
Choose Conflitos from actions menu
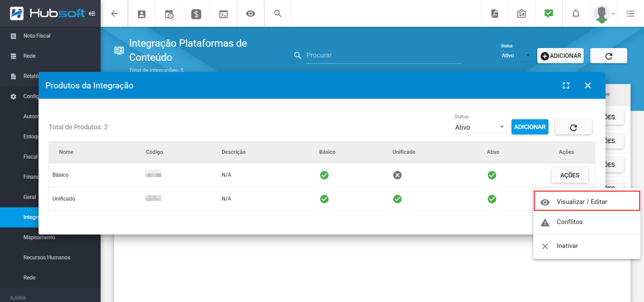pyautogui.click(x=587, y=222)
